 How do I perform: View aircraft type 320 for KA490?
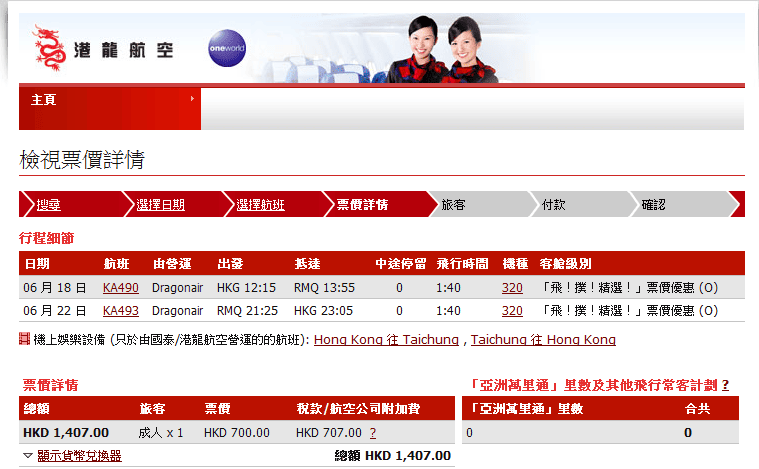pos(511,288)
